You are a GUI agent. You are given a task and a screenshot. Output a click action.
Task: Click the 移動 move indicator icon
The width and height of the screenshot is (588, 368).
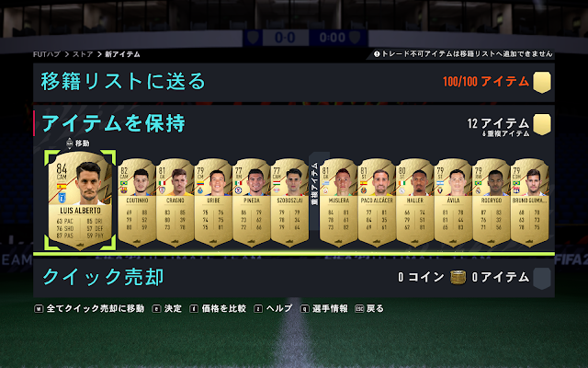click(70, 144)
